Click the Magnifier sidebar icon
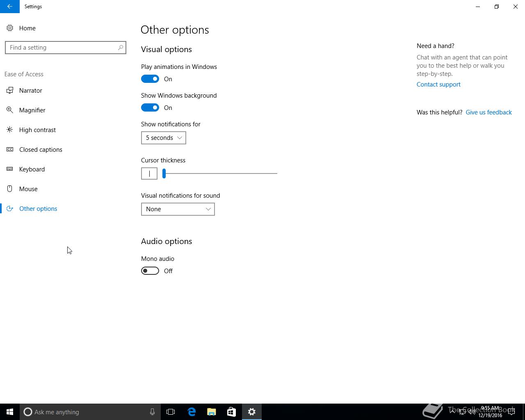 tap(10, 110)
